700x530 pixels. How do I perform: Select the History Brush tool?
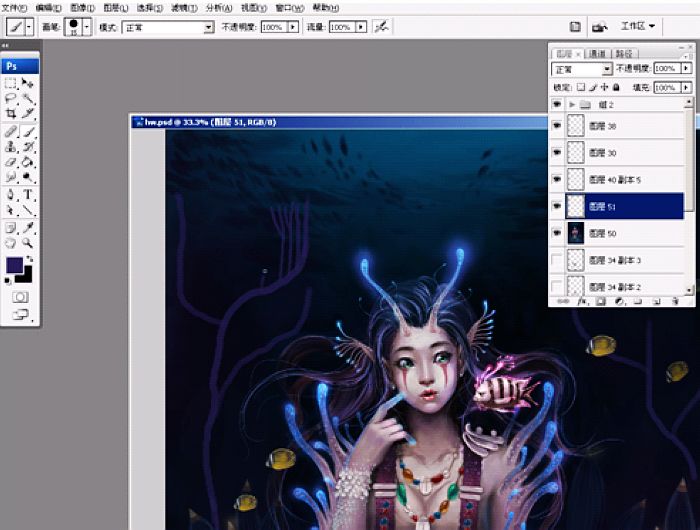28,147
